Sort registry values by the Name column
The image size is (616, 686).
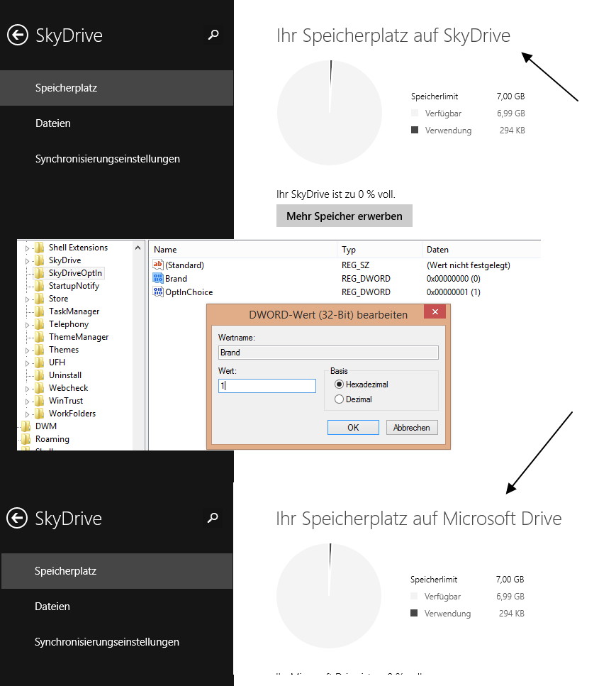(x=242, y=250)
